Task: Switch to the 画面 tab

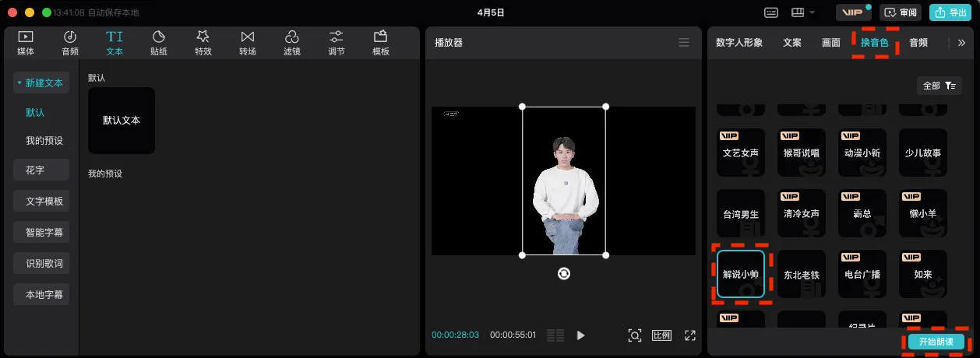Action: pyautogui.click(x=831, y=43)
